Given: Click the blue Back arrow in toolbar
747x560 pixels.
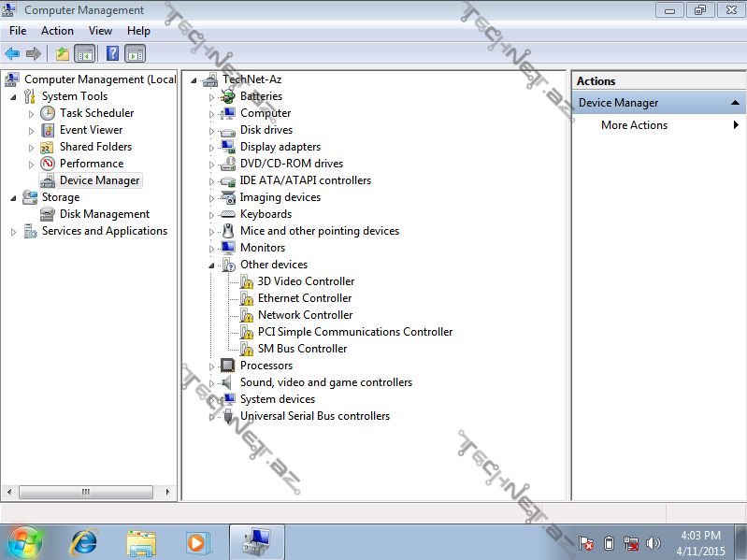Looking at the screenshot, I should [12, 53].
